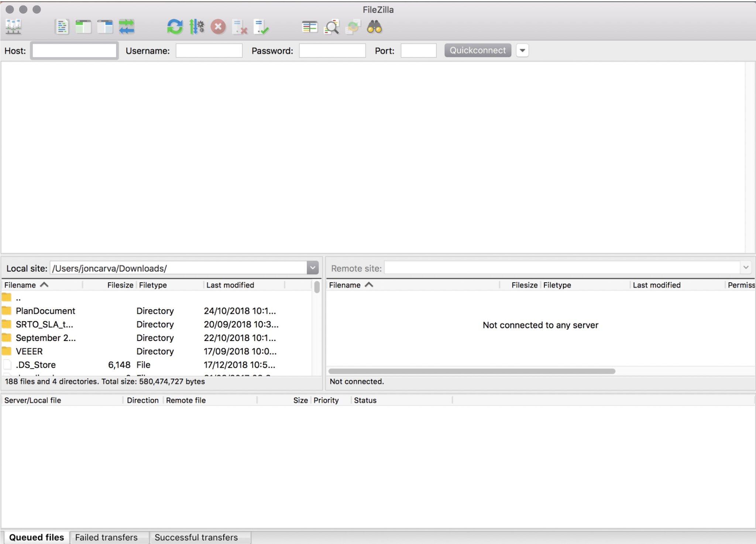Click Server/Local file column header

[62, 400]
